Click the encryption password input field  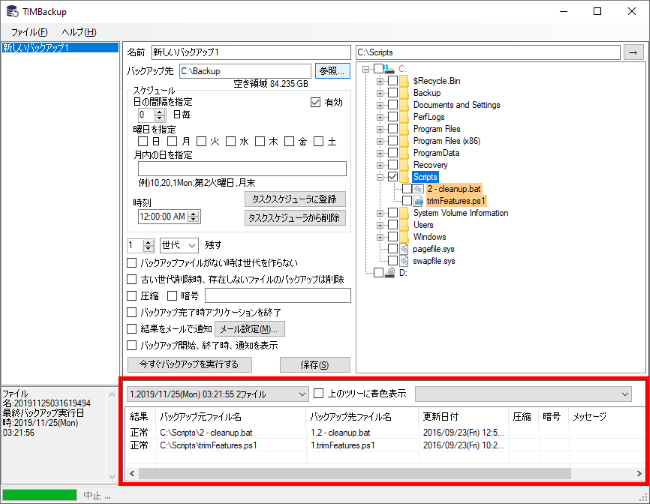tap(278, 296)
